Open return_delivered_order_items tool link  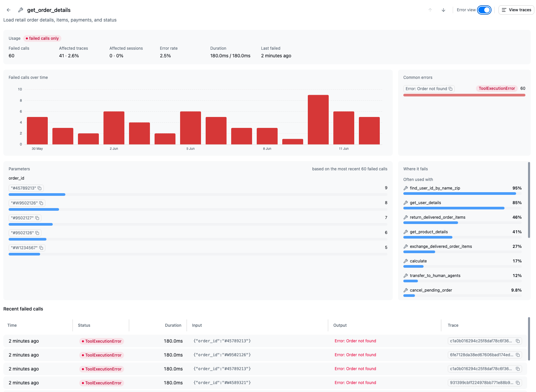[437, 217]
